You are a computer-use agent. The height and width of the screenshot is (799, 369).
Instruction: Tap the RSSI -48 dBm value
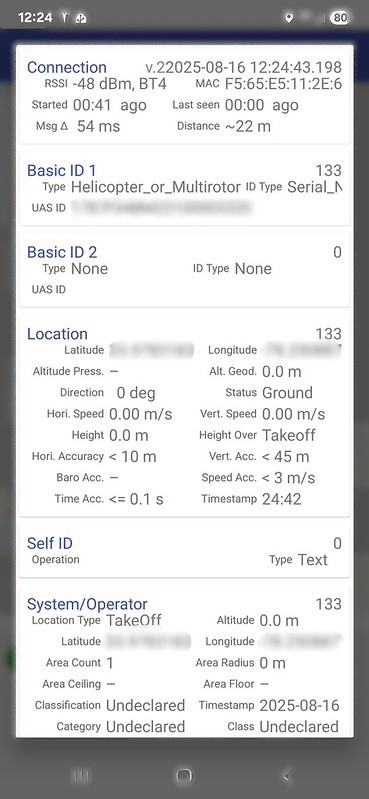click(x=120, y=84)
